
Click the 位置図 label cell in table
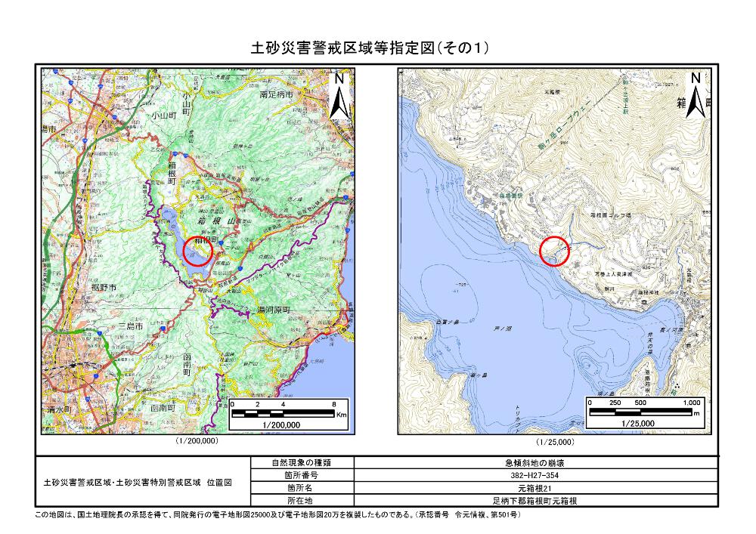click(x=137, y=482)
